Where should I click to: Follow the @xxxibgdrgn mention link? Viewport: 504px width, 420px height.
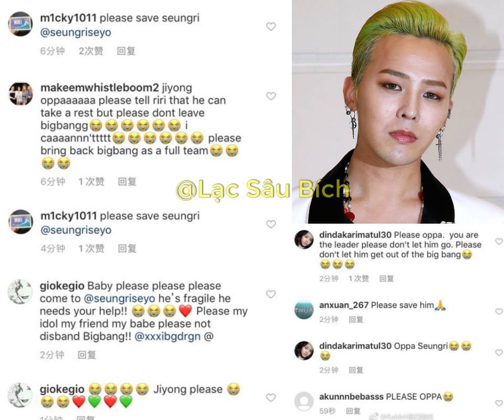tap(167, 337)
